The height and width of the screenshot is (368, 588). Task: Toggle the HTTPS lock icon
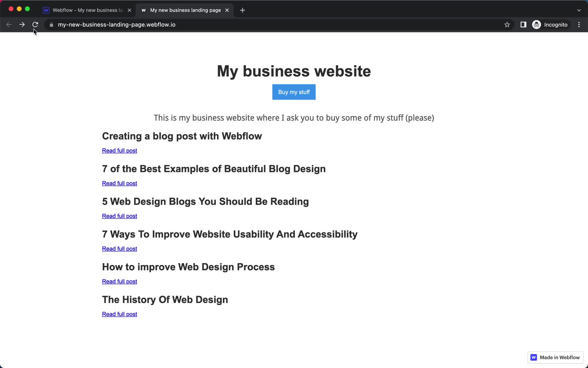(51, 24)
